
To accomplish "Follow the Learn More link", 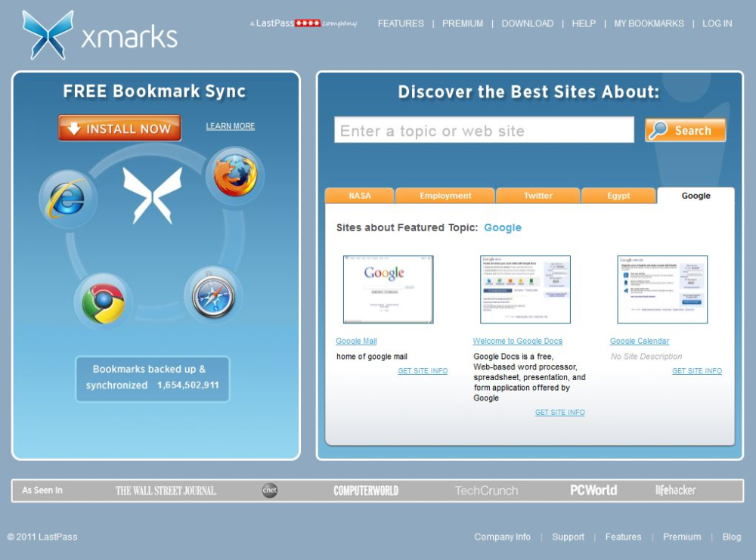I will [231, 126].
